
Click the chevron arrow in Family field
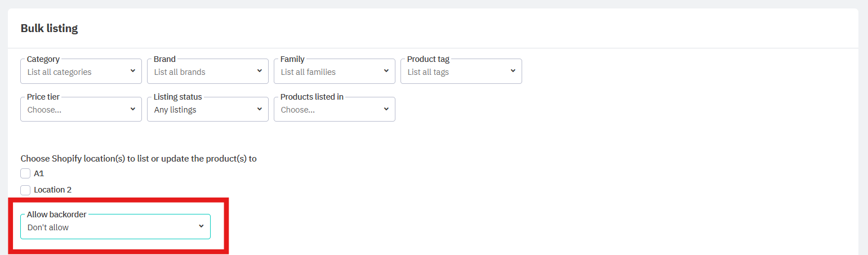pyautogui.click(x=386, y=71)
